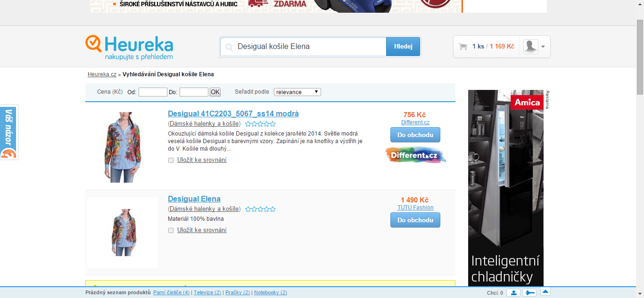The height and width of the screenshot is (298, 644).
Task: Open the Different.cz shop link
Action: point(415,122)
